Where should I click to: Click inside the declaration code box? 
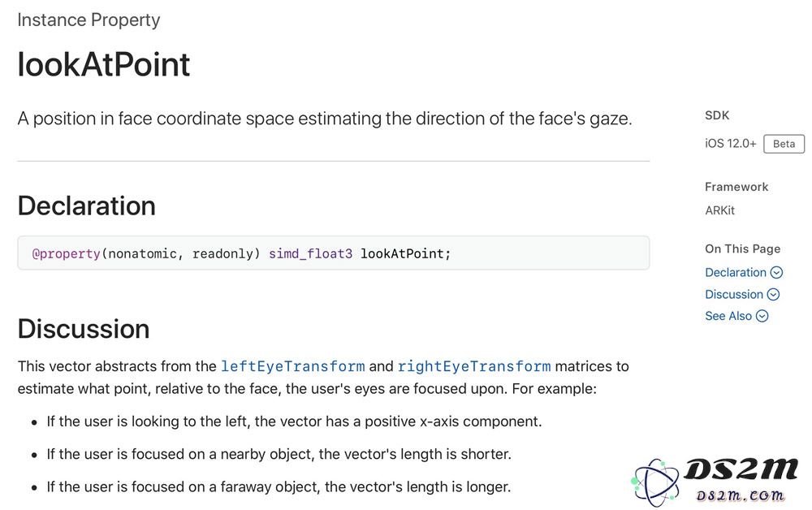(334, 253)
